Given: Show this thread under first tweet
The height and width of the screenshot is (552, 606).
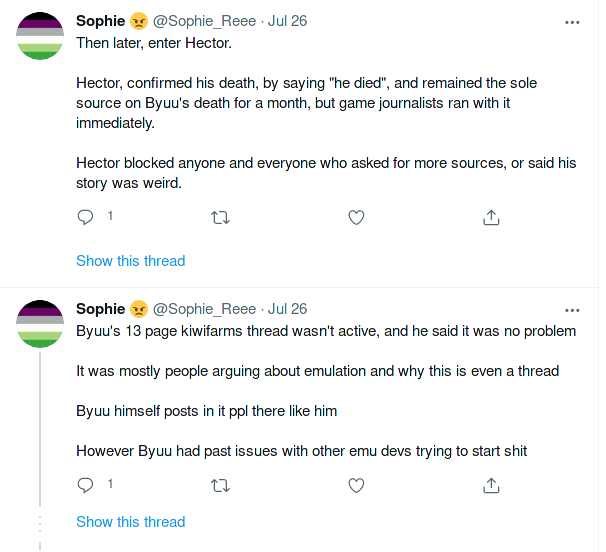Looking at the screenshot, I should coord(131,261).
